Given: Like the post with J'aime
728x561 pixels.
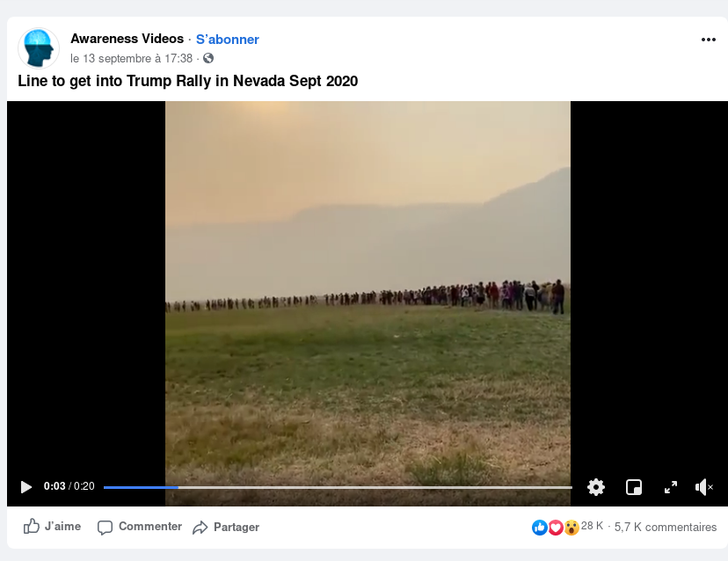Looking at the screenshot, I should tap(52, 526).
